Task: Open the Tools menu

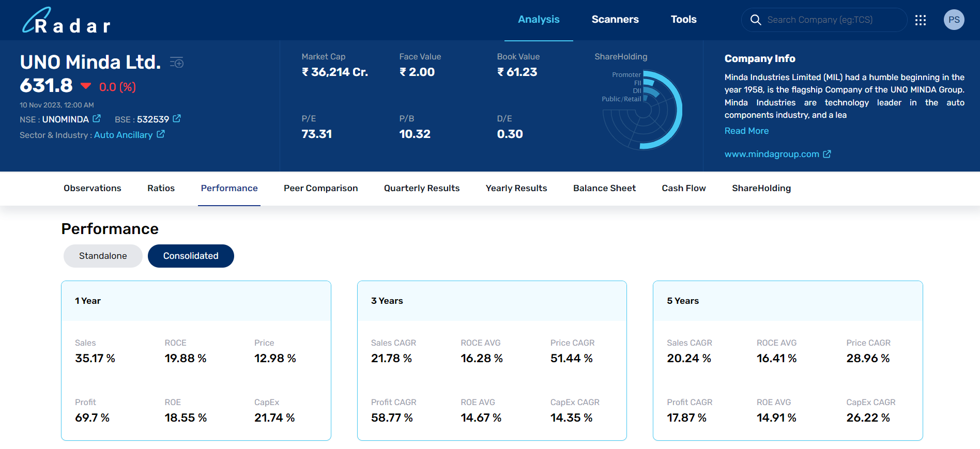Action: [683, 20]
